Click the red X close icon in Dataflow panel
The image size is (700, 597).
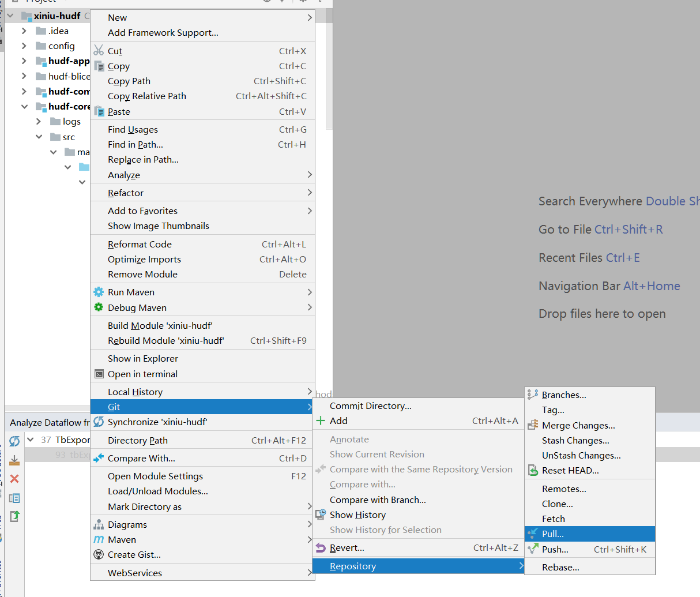[14, 479]
